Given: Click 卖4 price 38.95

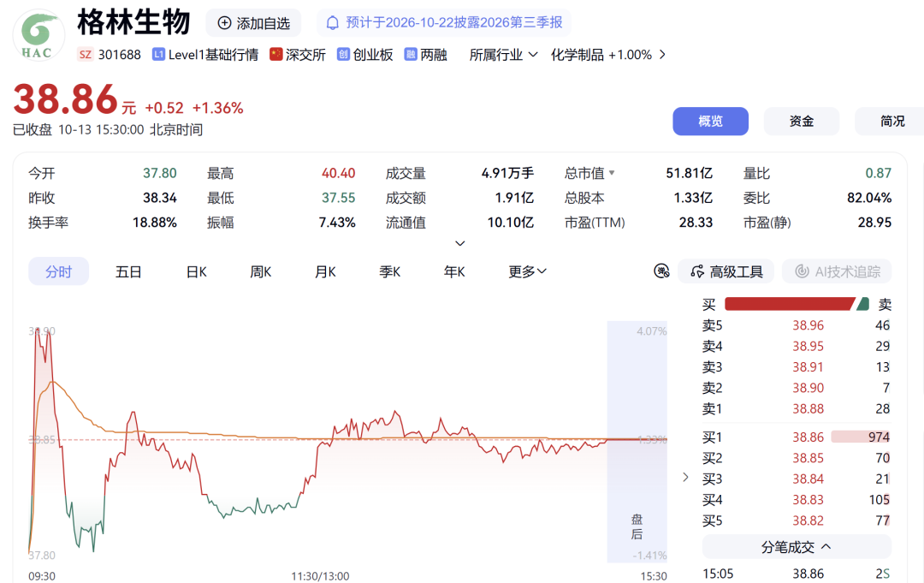Looking at the screenshot, I should (x=808, y=346).
